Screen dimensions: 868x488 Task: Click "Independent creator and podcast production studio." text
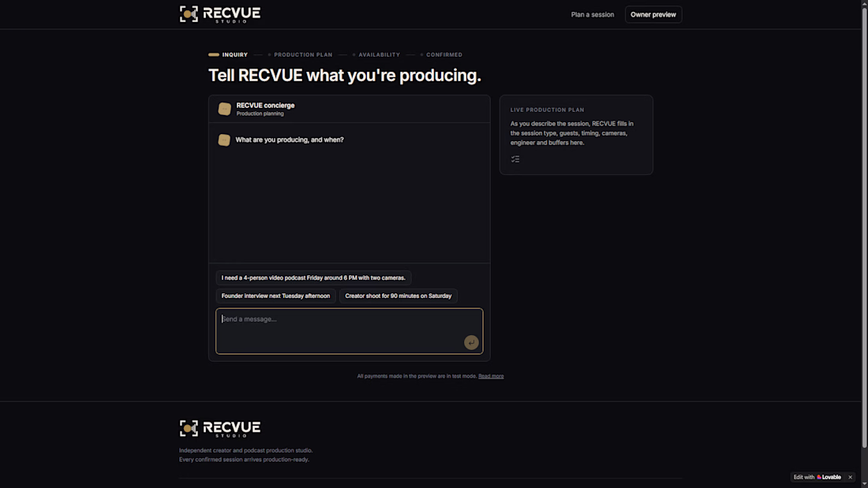(245, 450)
